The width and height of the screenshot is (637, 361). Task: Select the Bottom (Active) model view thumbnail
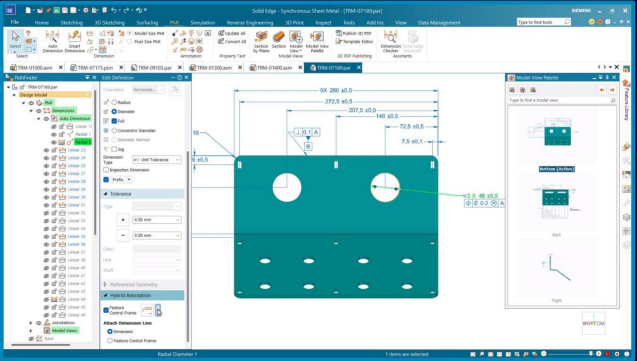coord(557,138)
